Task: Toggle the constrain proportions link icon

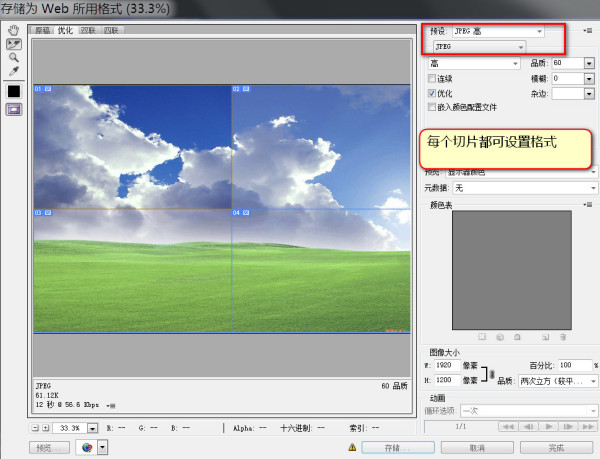Action: 492,374
